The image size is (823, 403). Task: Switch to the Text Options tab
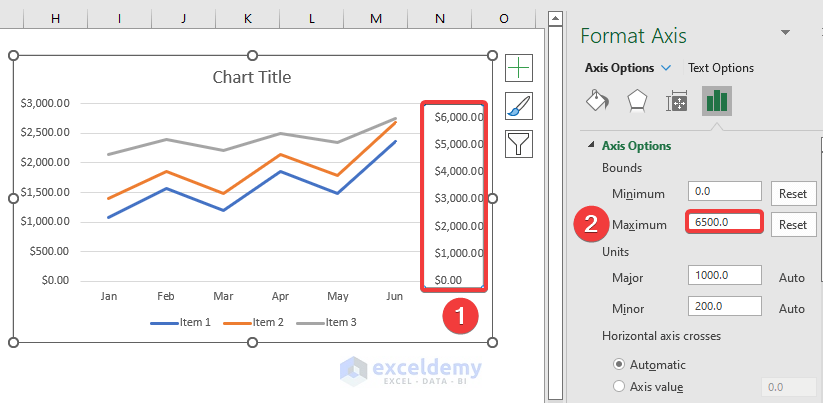[x=720, y=68]
